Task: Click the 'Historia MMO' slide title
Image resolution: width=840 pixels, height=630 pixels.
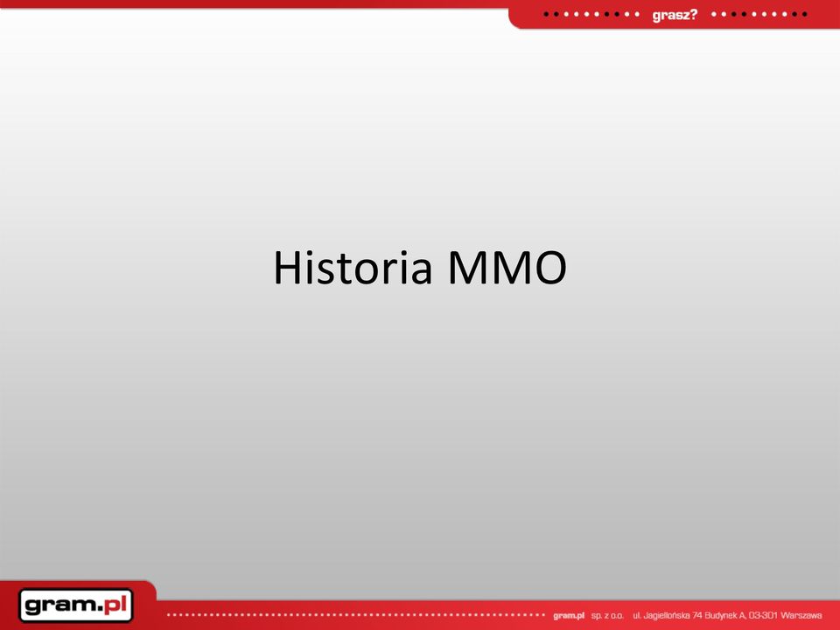Action: pyautogui.click(x=420, y=268)
